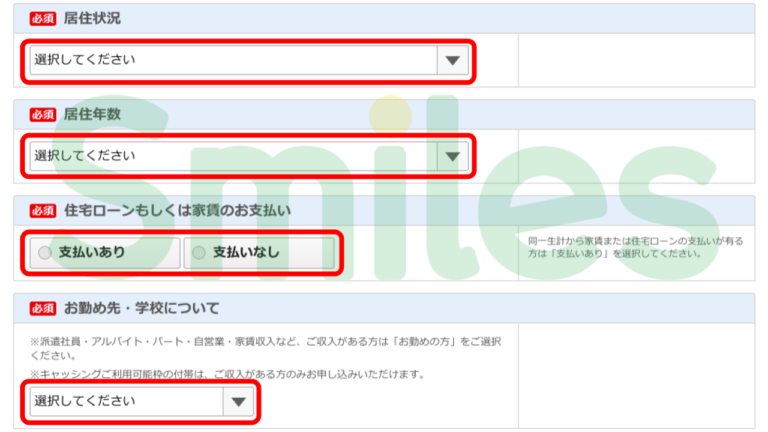
Task: Click the 必須 badge beside 住宅ローンもしくは家賃
Action: pyautogui.click(x=43, y=211)
